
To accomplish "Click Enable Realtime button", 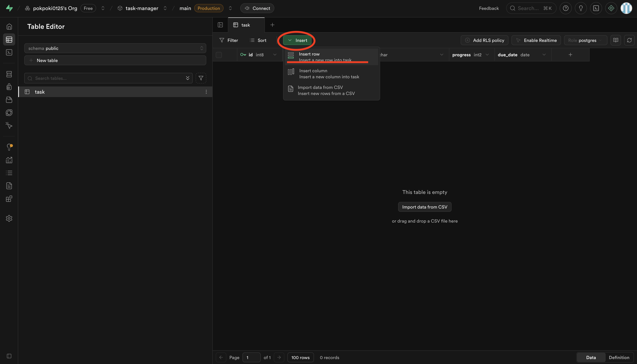I will 536,40.
